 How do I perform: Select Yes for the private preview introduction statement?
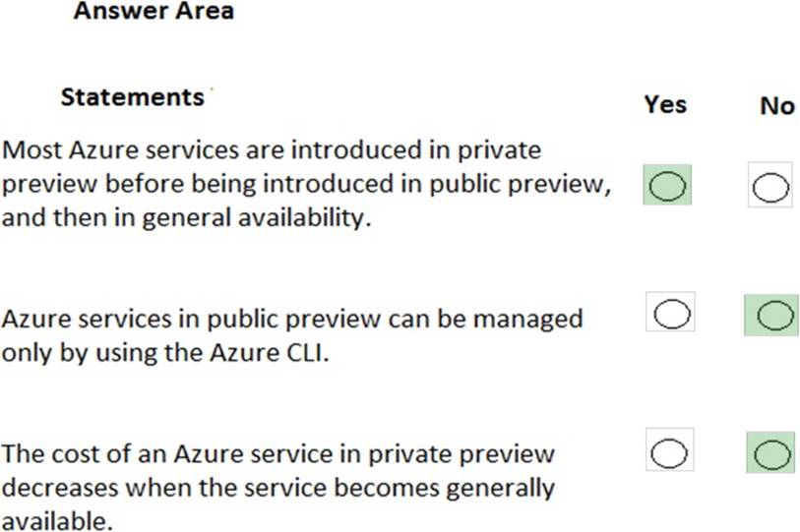pyautogui.click(x=667, y=185)
